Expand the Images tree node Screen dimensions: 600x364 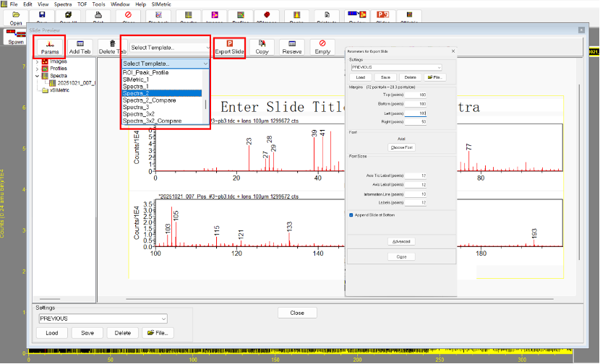pos(37,61)
